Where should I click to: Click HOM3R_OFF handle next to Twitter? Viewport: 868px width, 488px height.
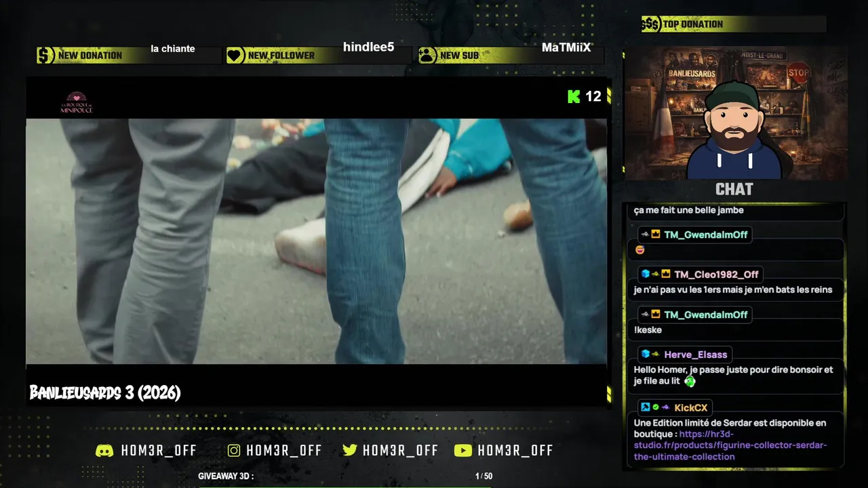click(x=400, y=451)
